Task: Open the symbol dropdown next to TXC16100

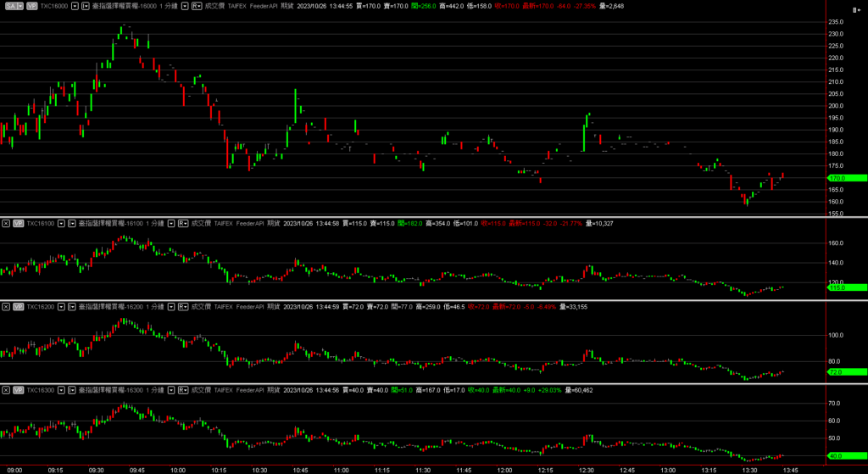Action: (62, 223)
